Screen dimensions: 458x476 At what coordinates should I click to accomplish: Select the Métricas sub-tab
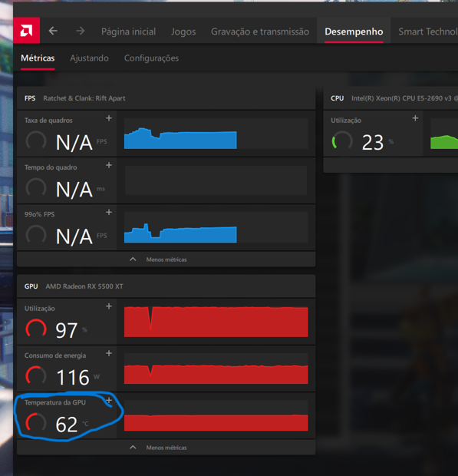click(38, 58)
